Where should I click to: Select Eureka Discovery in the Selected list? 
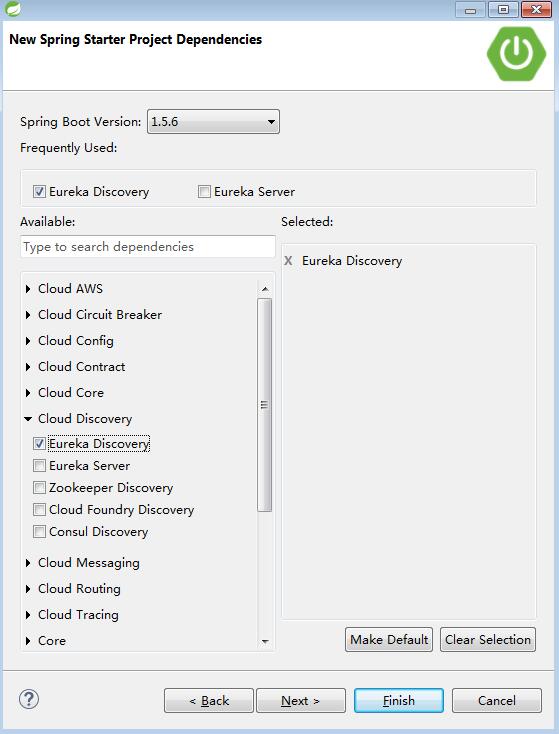pos(352,261)
